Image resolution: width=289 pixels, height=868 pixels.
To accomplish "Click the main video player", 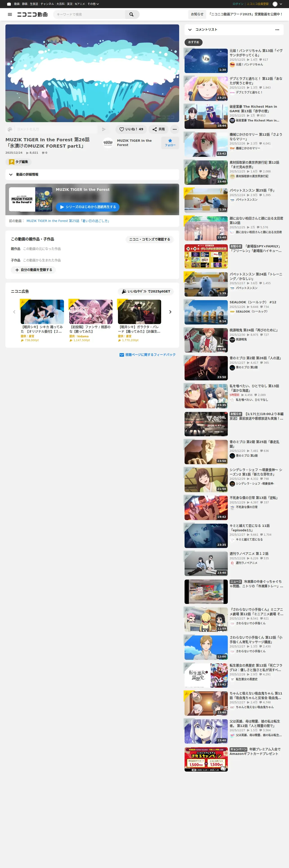I will pyautogui.click(x=92, y=73).
